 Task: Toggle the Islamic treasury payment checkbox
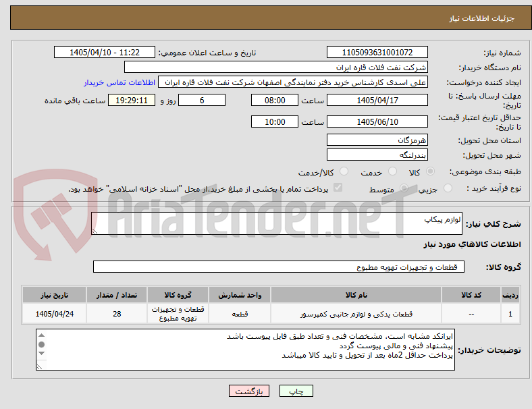pos(338,188)
